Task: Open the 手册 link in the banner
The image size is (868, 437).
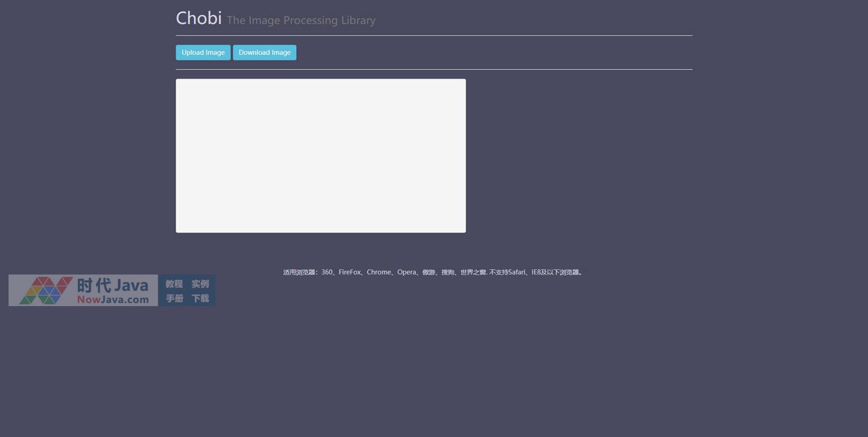Action: (174, 298)
